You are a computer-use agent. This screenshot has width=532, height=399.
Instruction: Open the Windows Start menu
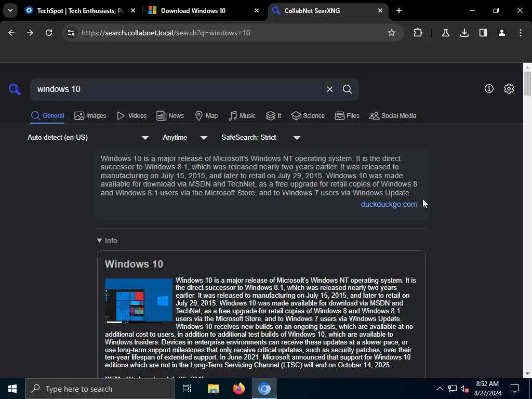[12, 389]
